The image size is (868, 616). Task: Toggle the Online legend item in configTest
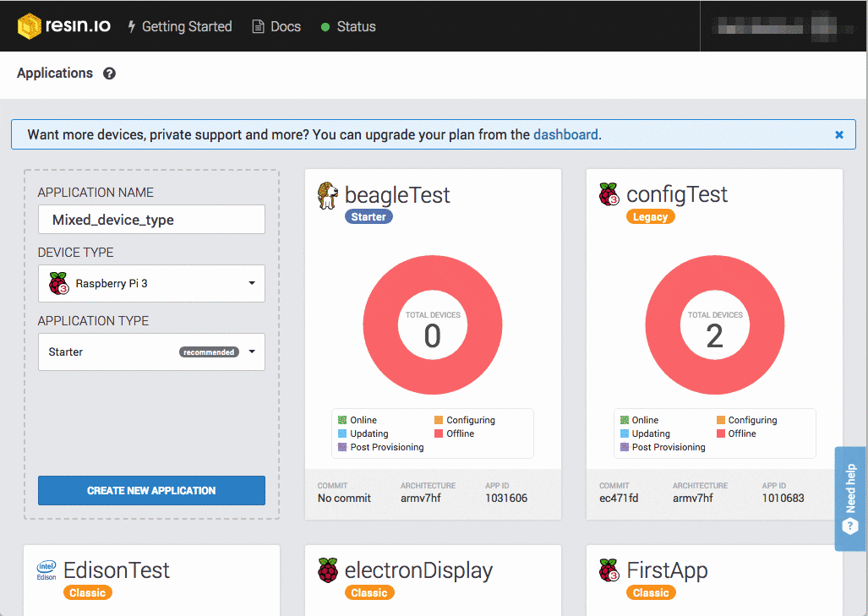point(639,420)
